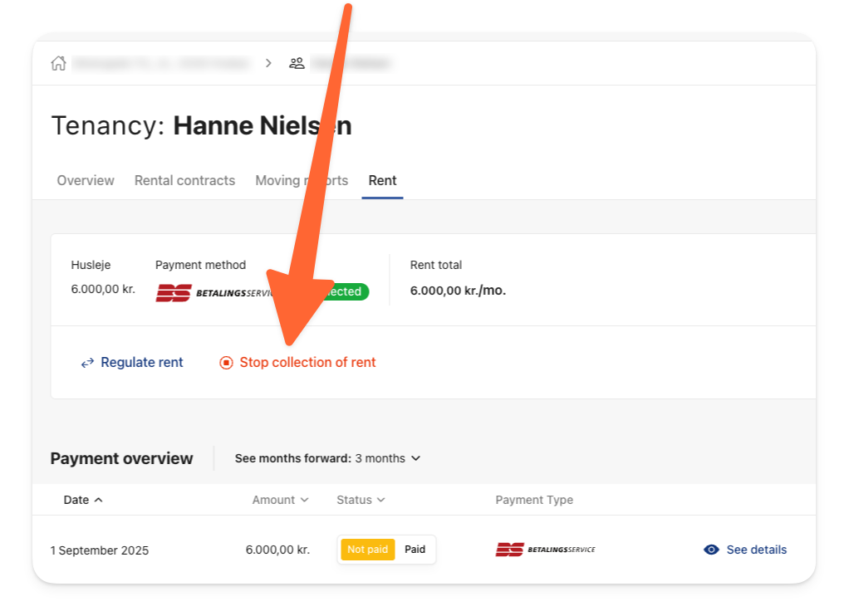Set September payment status to Not paid

[x=368, y=550]
